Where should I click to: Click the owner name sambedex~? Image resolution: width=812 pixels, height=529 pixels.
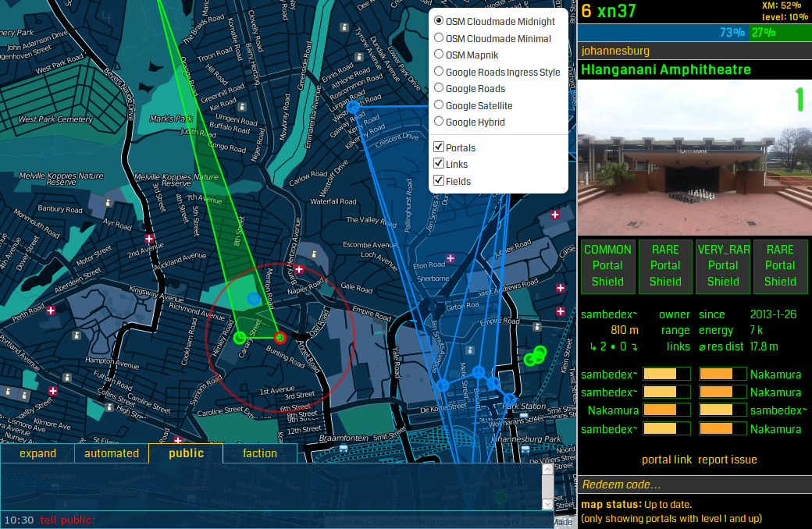click(609, 314)
